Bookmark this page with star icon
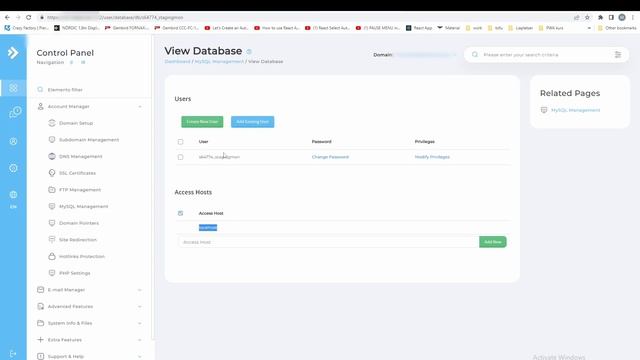Screen dimensions: 640x360 (587, 18)
